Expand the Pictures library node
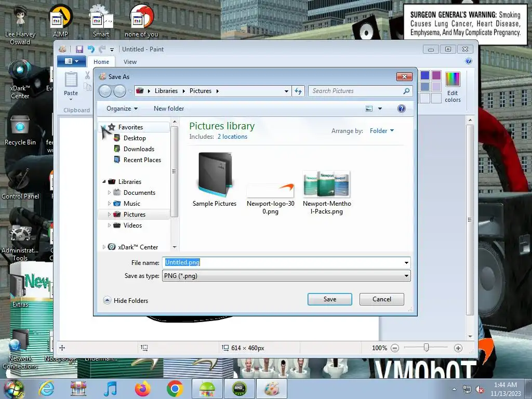The width and height of the screenshot is (532, 399). point(109,215)
